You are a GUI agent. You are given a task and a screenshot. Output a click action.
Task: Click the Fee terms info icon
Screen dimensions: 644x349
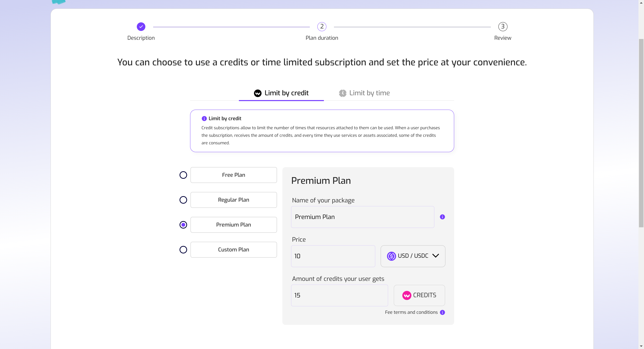(442, 312)
